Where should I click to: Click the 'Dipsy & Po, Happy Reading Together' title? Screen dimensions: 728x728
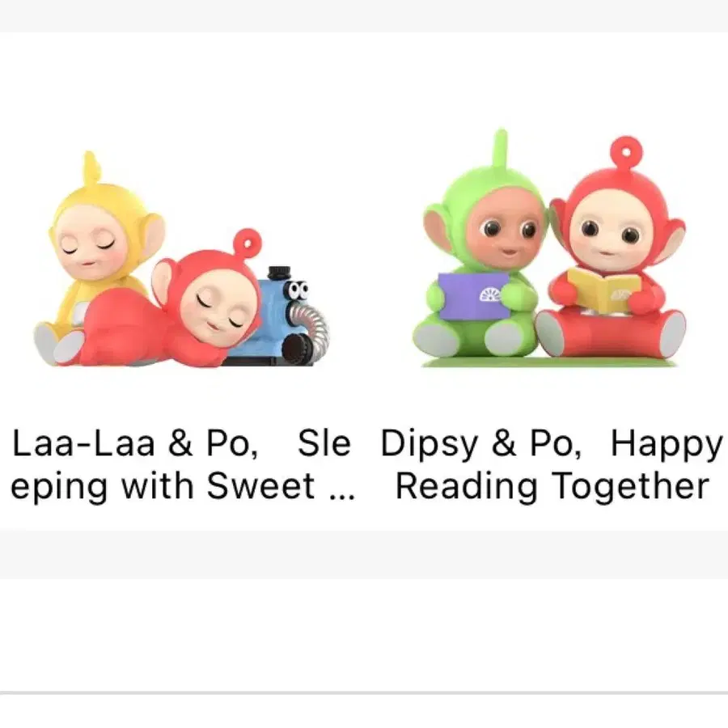552,465
